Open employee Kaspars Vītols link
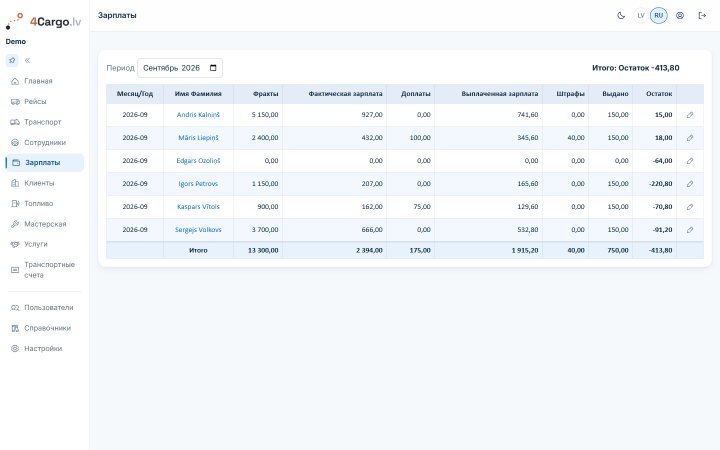 coord(198,207)
